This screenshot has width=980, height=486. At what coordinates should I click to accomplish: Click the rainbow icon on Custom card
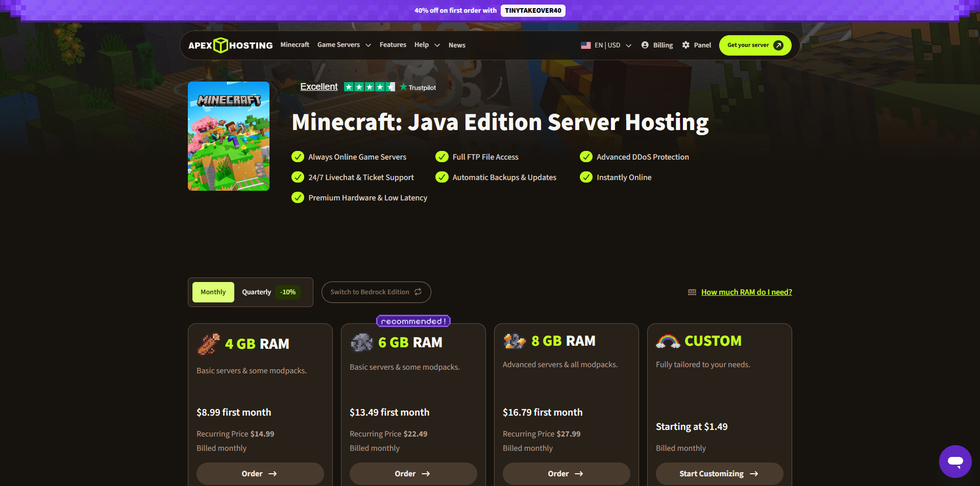(x=668, y=341)
